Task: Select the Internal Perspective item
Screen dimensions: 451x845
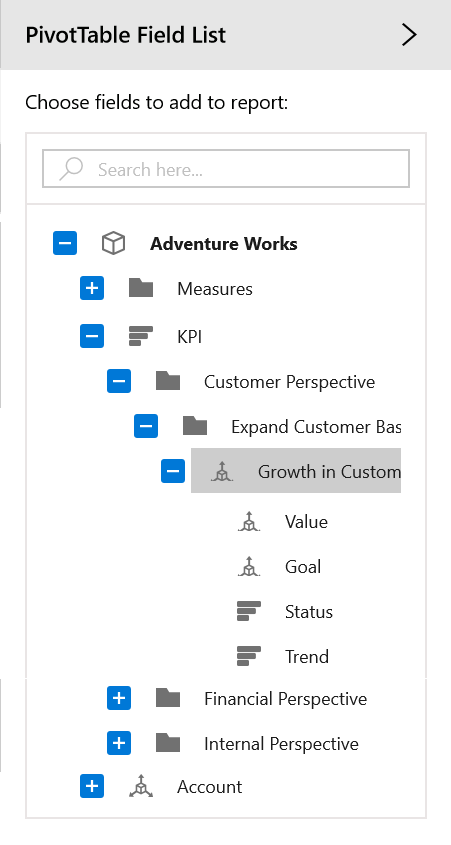Action: click(x=281, y=744)
